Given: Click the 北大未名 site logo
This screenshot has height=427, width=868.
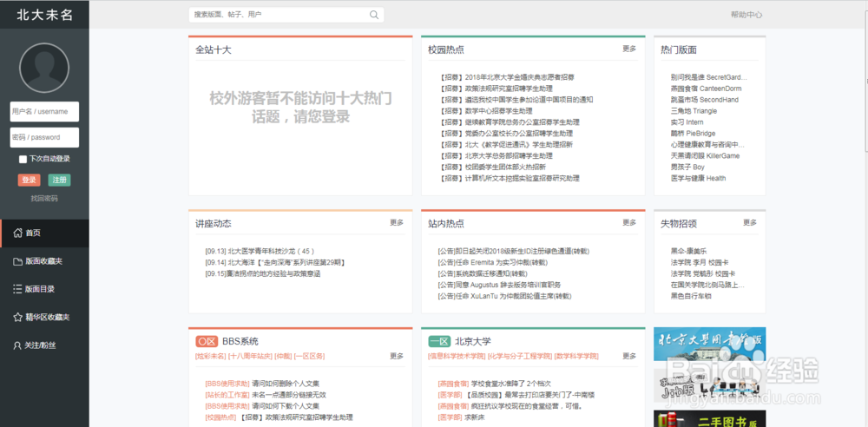Looking at the screenshot, I should coord(44,15).
